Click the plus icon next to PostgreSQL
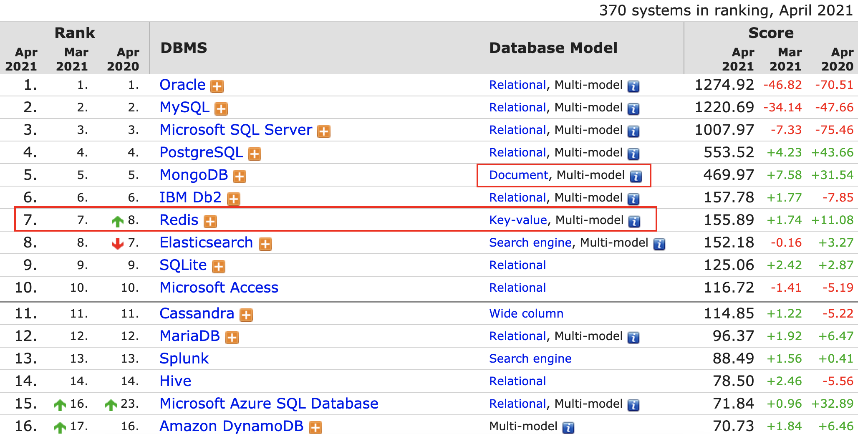This screenshot has height=434, width=868. coord(255,154)
